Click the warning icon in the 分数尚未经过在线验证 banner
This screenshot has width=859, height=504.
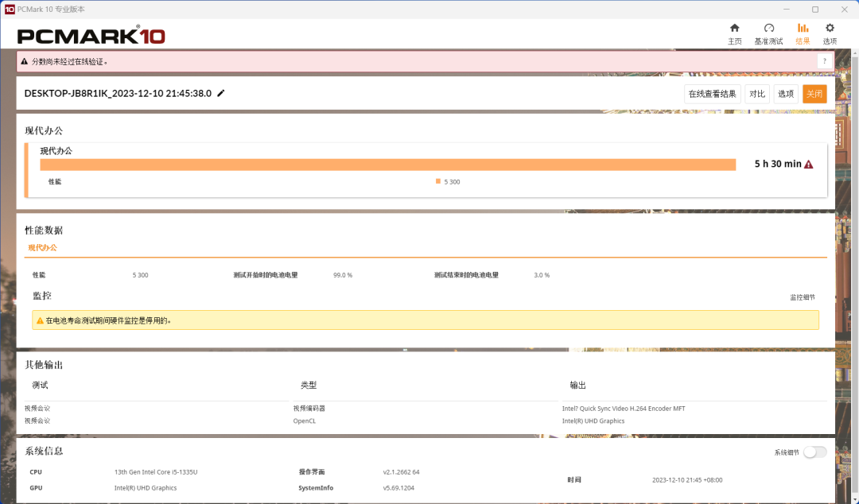coord(24,61)
